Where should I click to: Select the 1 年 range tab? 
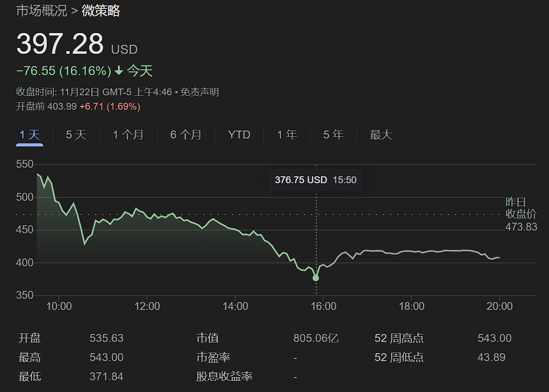point(287,134)
